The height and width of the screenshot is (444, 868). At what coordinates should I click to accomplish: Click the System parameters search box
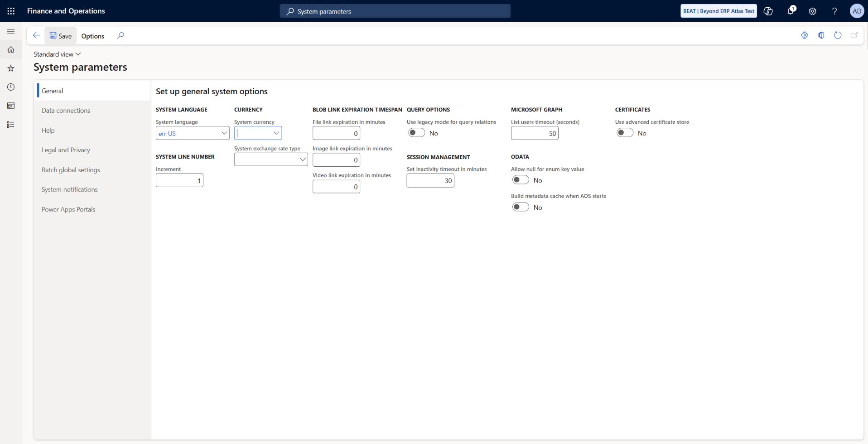pyautogui.click(x=395, y=11)
